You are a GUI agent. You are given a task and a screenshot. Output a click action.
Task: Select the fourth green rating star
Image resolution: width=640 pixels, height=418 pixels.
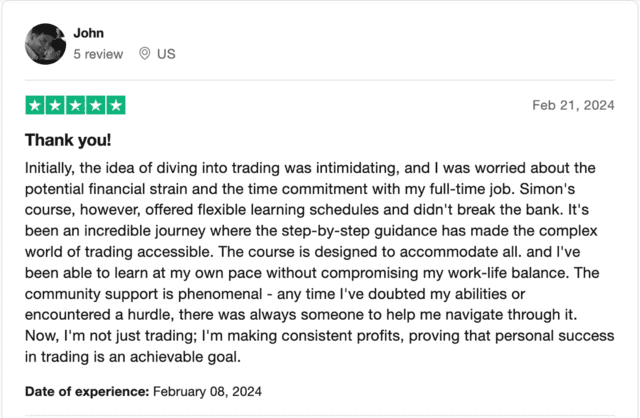point(95,105)
